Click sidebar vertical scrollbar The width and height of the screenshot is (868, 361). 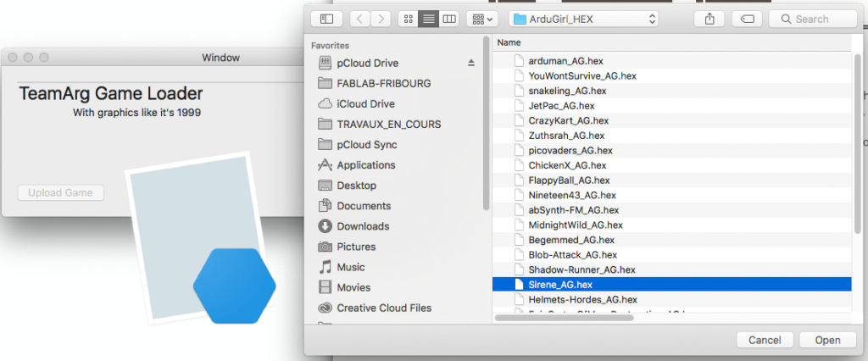486,124
